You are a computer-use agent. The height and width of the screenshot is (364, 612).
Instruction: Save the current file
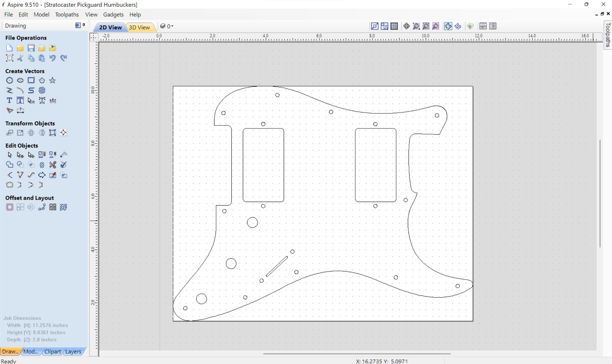tap(31, 48)
